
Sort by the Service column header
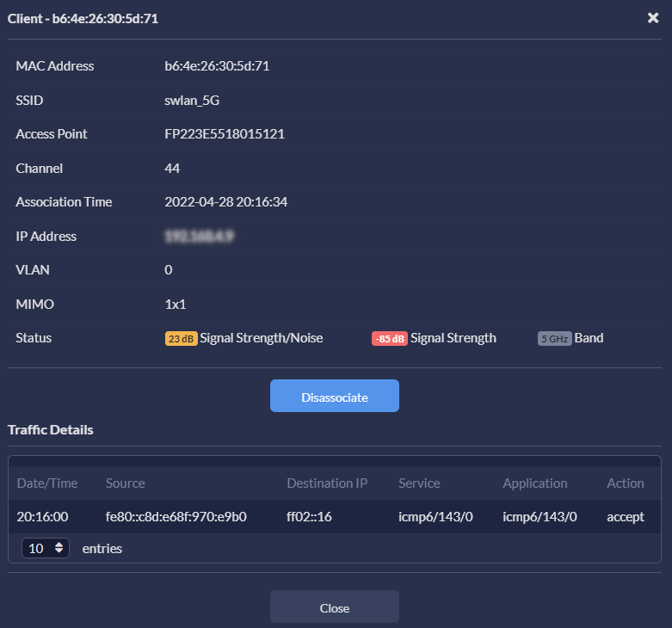(x=419, y=483)
